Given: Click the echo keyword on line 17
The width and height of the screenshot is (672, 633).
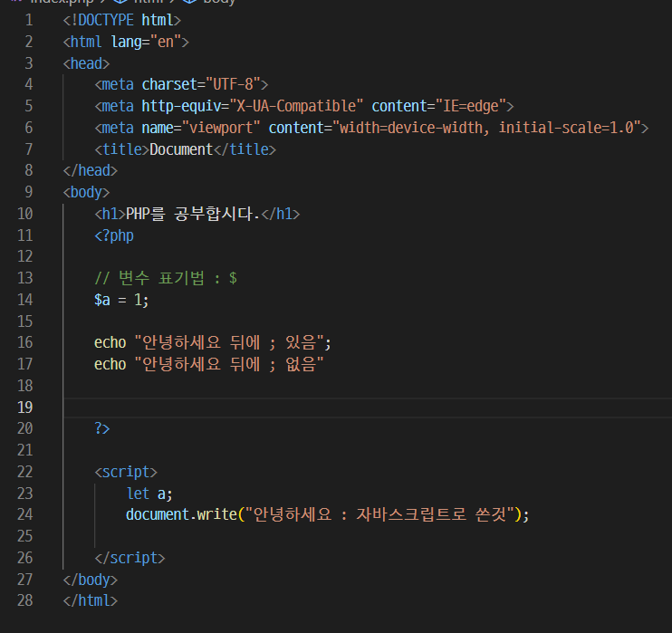Looking at the screenshot, I should pos(110,364).
